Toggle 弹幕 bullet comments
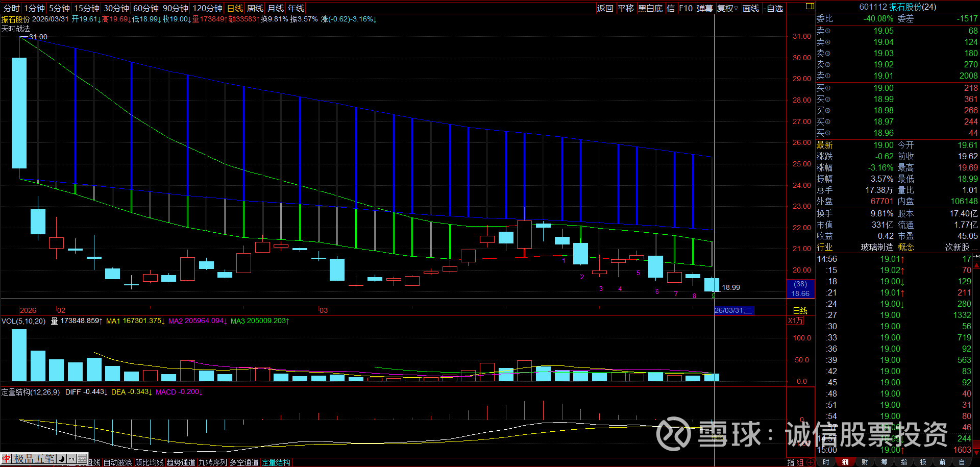 pyautogui.click(x=705, y=8)
